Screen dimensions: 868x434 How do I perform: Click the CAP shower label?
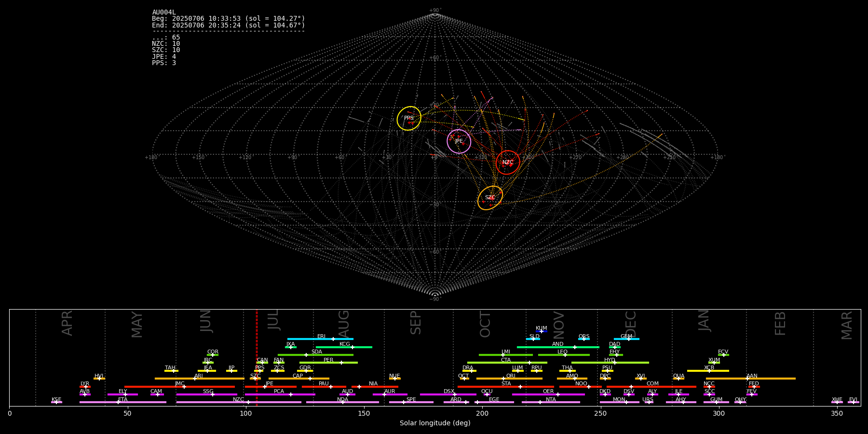tap(298, 376)
